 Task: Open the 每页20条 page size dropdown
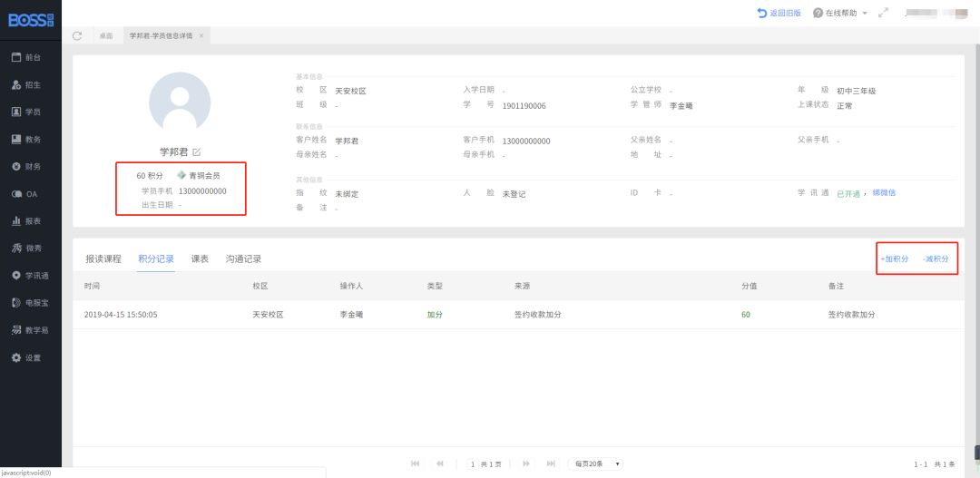(595, 463)
